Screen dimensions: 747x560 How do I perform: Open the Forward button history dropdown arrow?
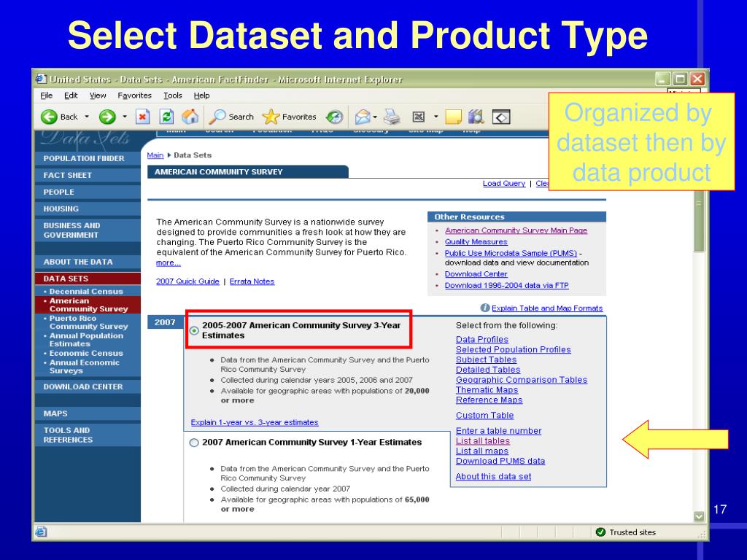click(x=125, y=117)
